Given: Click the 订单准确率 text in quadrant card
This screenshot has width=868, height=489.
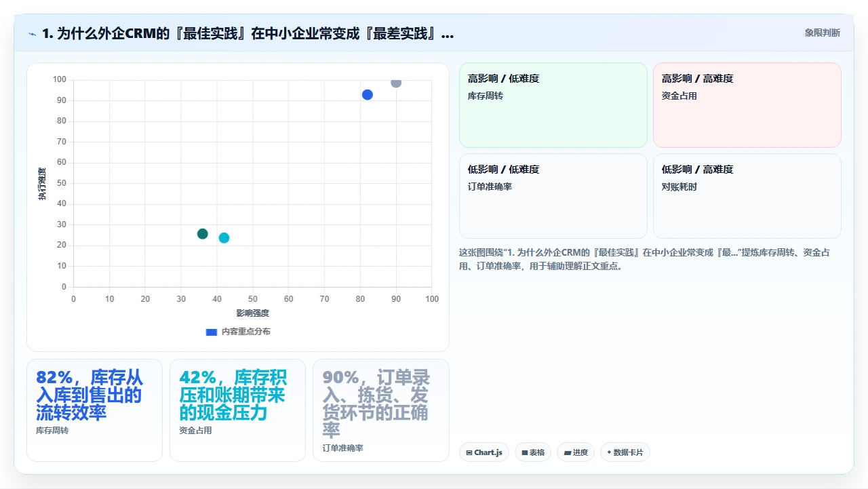Looking at the screenshot, I should [490, 187].
